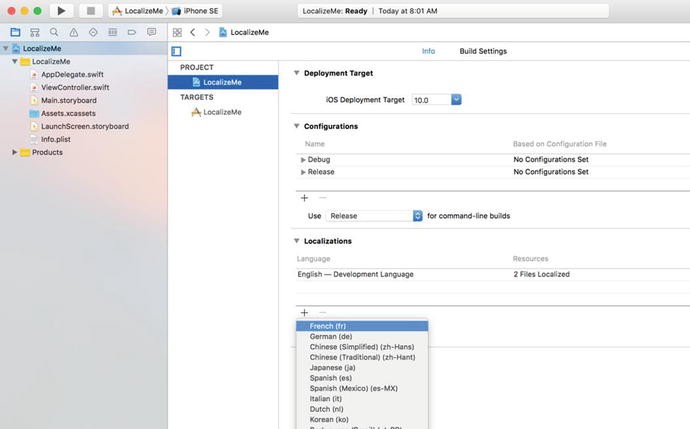Open related items grid menu

(x=177, y=32)
